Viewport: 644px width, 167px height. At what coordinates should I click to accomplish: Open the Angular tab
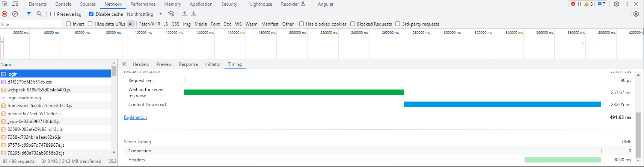pyautogui.click(x=326, y=4)
